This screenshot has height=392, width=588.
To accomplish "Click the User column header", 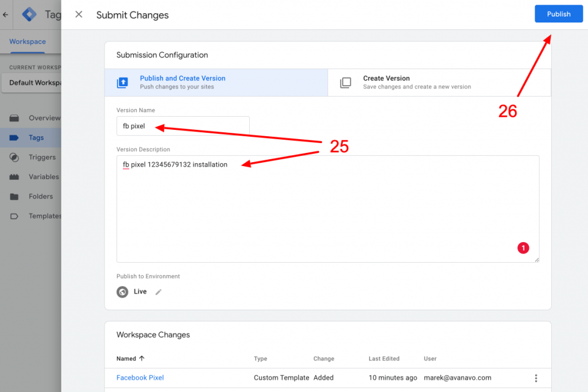I will pos(430,359).
